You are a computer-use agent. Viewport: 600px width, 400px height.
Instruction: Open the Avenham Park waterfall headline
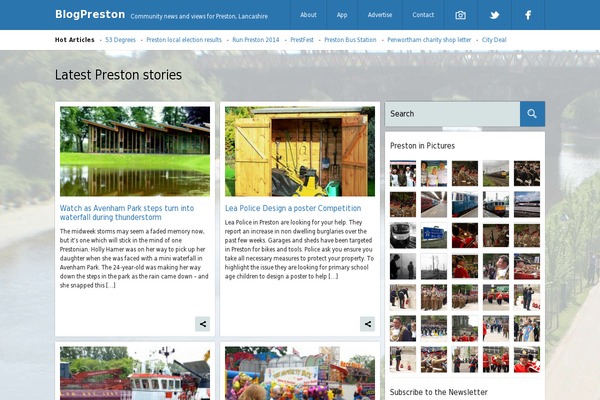(x=127, y=212)
